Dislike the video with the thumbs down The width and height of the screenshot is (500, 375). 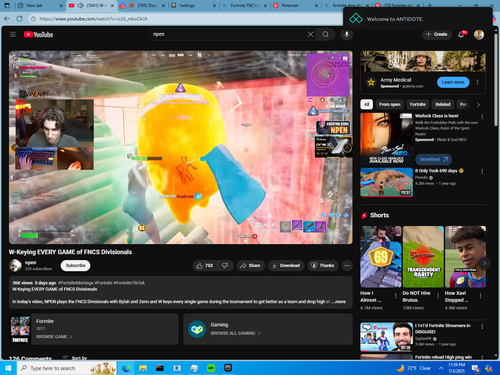click(225, 266)
